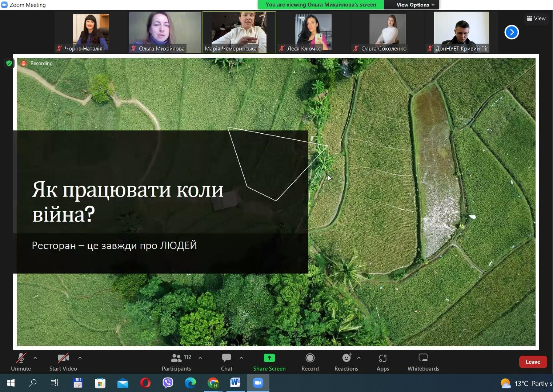The height and width of the screenshot is (392, 553).
Task: Unmute the microphone
Action: (21, 362)
